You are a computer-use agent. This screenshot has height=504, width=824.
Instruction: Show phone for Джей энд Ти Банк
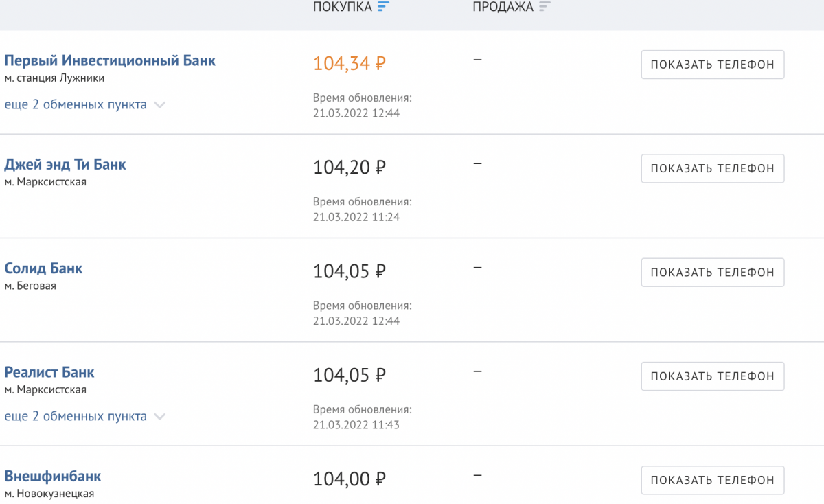click(713, 168)
